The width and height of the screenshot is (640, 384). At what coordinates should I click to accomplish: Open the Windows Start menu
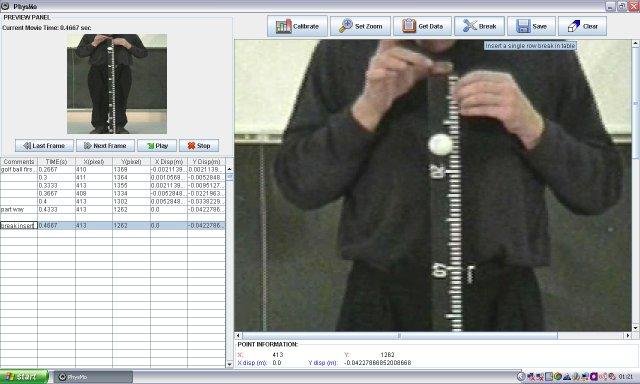click(x=24, y=377)
